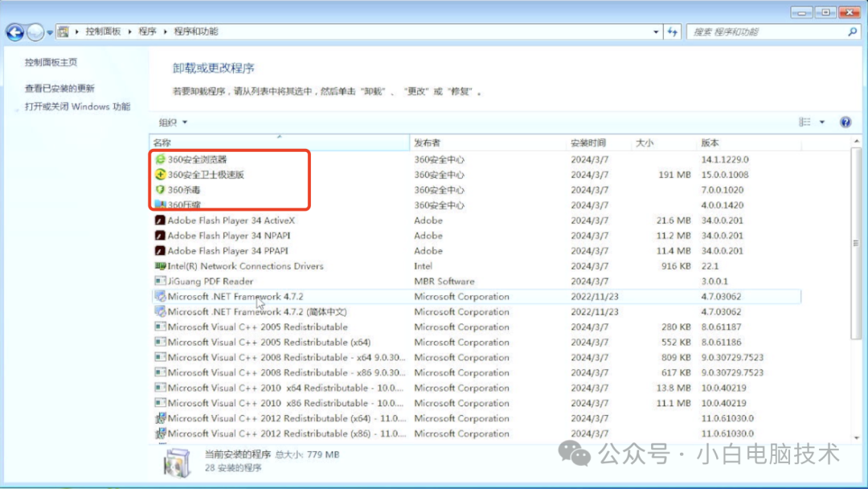Open the 组织 dropdown menu
This screenshot has height=489, width=868.
point(173,122)
